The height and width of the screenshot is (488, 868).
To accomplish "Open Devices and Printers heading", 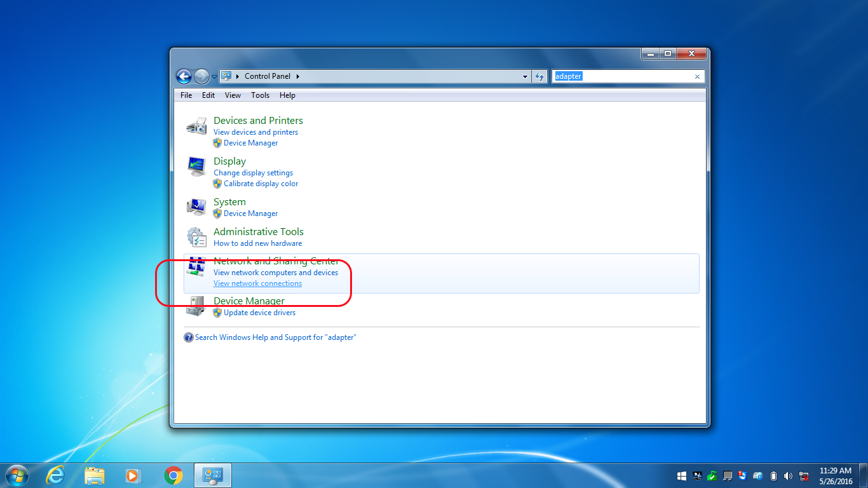I will pyautogui.click(x=258, y=120).
